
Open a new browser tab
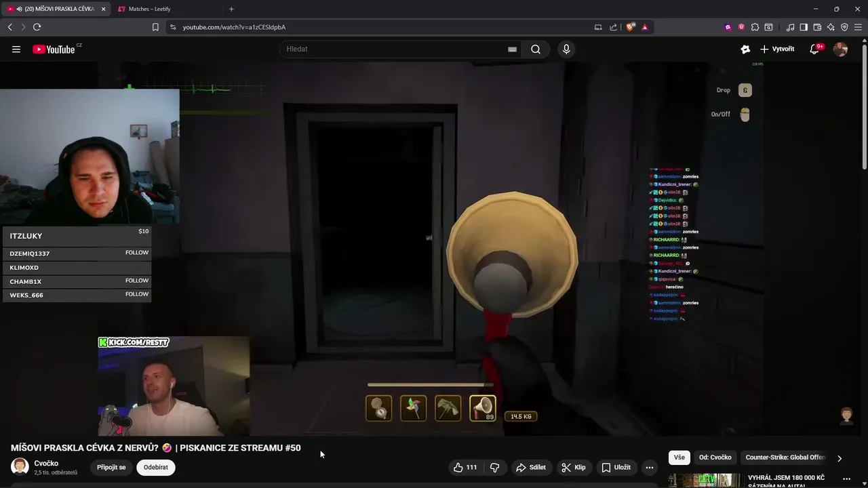(x=231, y=9)
